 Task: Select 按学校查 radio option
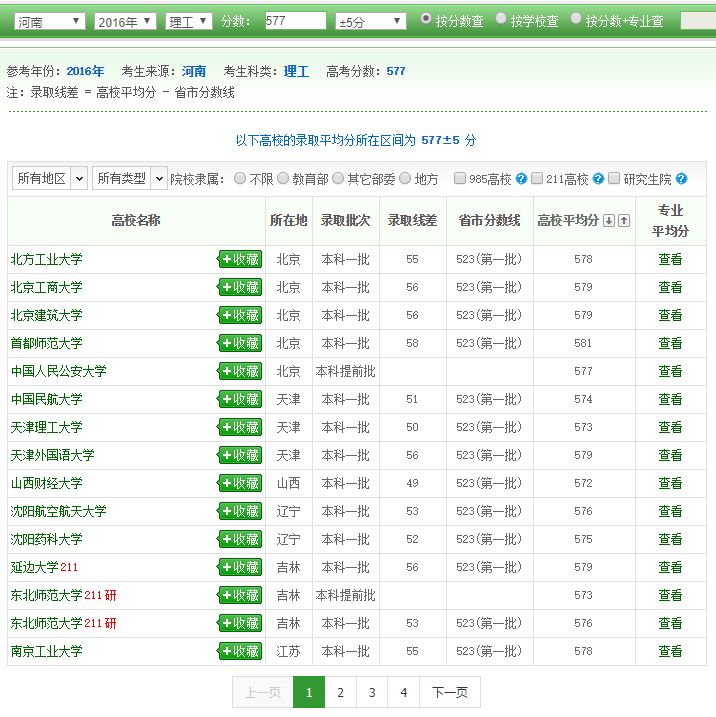click(501, 18)
